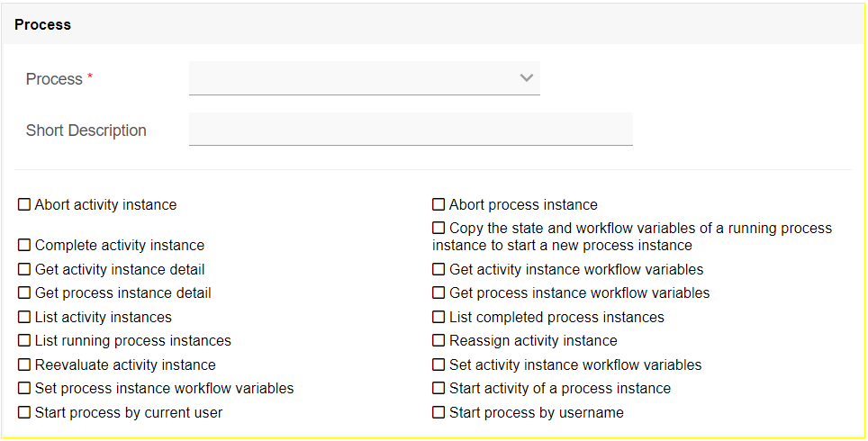This screenshot has height=441, width=868.
Task: Open the Process dropdown
Action: click(364, 78)
